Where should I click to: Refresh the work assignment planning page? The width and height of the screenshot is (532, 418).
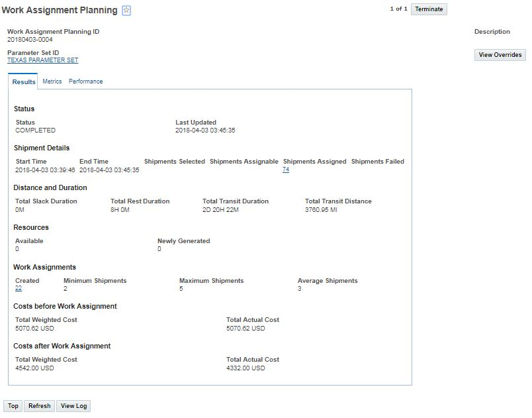click(39, 406)
